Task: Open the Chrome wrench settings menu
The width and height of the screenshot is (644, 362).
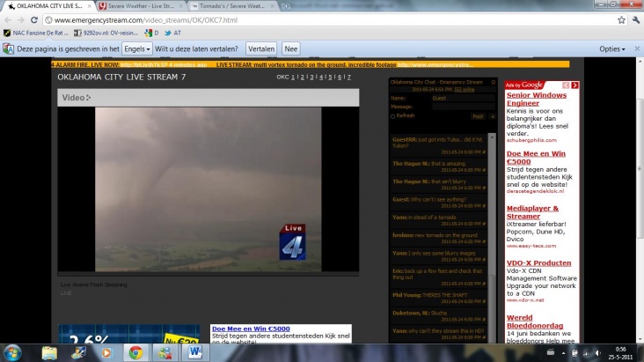Action: [x=636, y=19]
